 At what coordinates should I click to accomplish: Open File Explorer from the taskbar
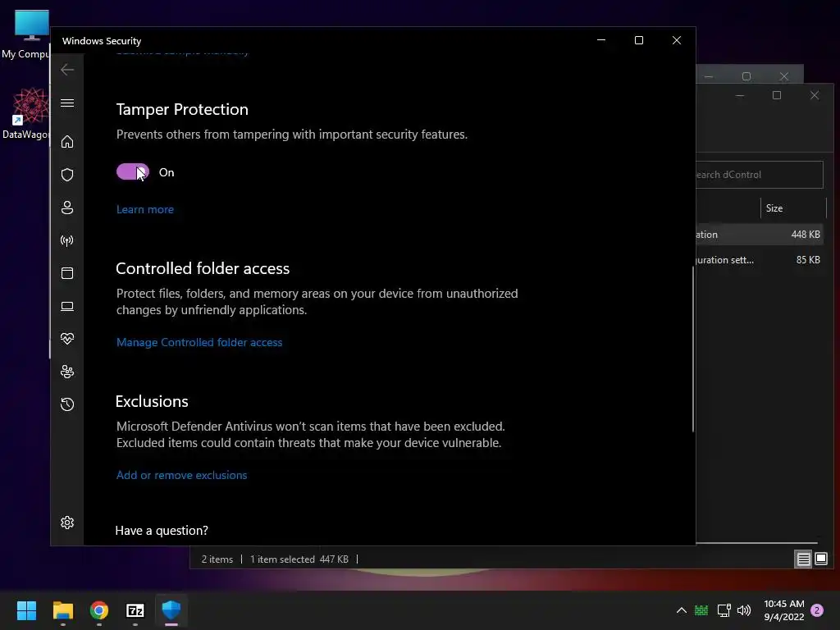point(62,610)
